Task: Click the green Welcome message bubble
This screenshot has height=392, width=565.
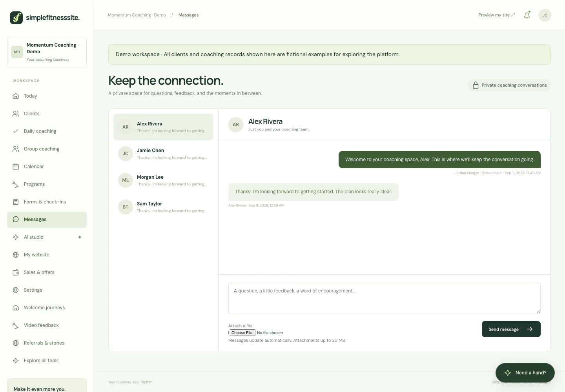Action: click(x=439, y=160)
